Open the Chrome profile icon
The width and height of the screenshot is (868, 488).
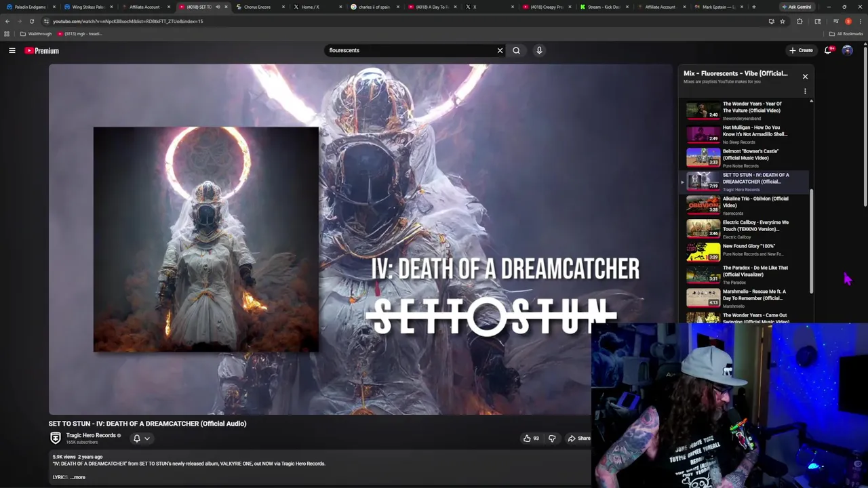point(848,21)
